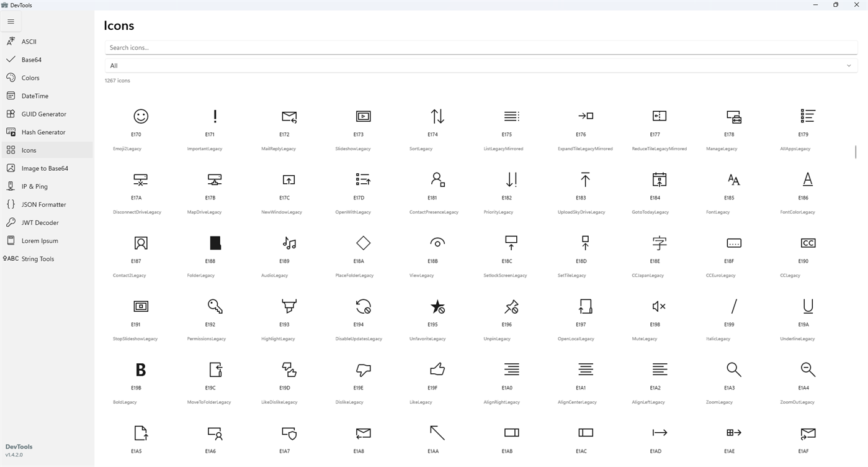Choose the ZoomLegacy magnifier icon E1A3

(734, 370)
